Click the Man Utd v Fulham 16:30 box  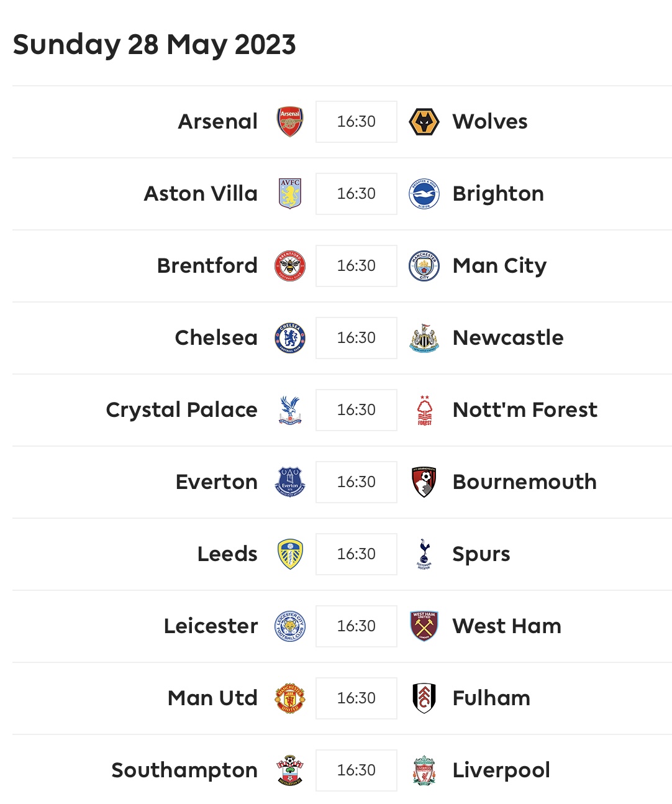[x=356, y=698]
